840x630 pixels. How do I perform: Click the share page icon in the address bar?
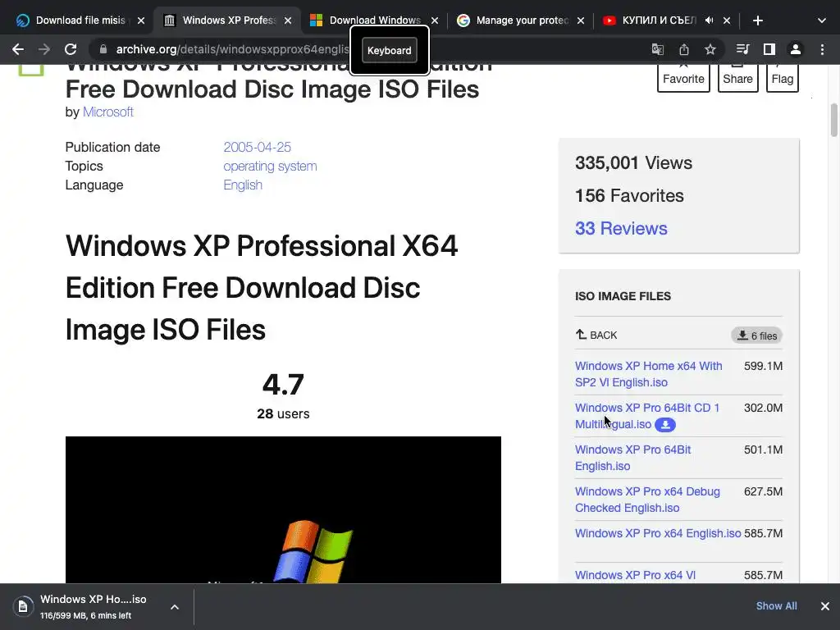click(684, 50)
